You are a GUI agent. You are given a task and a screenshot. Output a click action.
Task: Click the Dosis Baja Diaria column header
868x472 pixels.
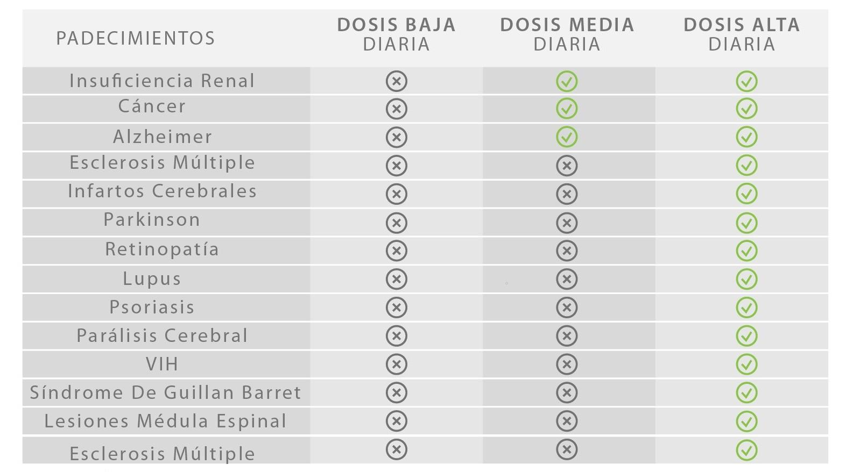coord(397,34)
